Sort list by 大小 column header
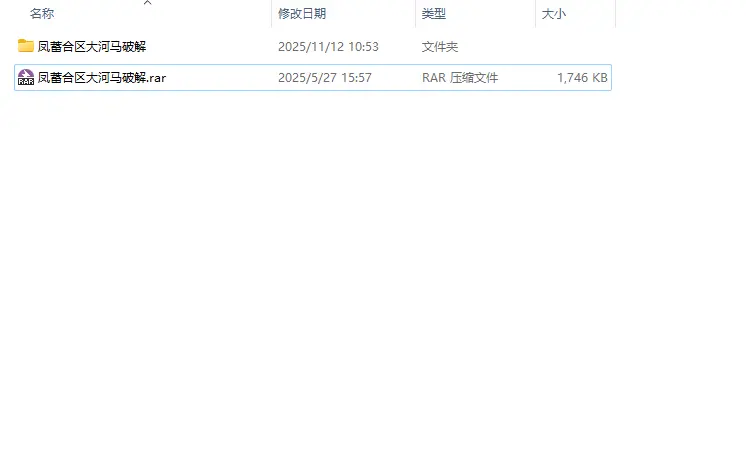The width and height of the screenshot is (746, 469). [554, 14]
